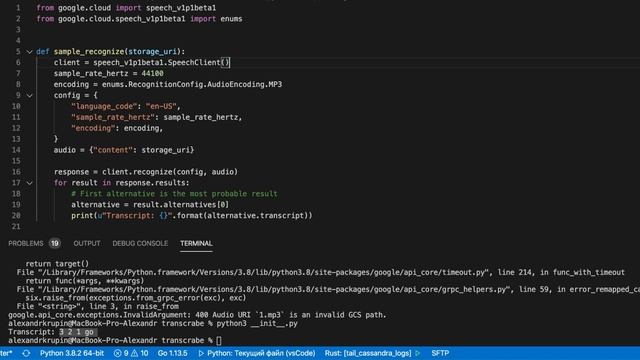Click the highlighted transcript '3 2 1 go'
The height and width of the screenshot is (360, 640).
click(x=76, y=332)
